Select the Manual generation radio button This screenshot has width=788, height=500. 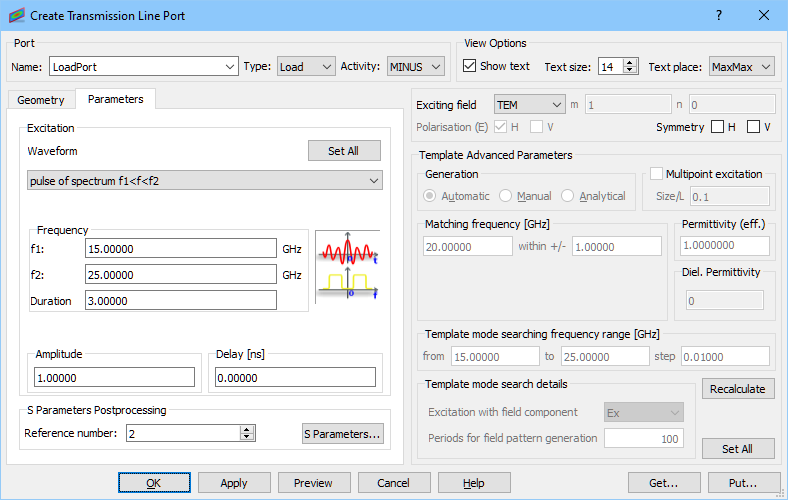pyautogui.click(x=505, y=195)
